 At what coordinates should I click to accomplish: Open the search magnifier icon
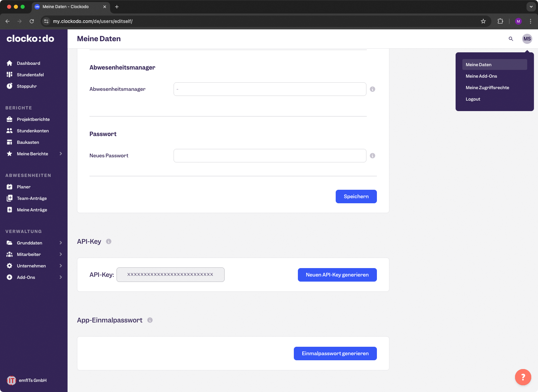(x=511, y=39)
